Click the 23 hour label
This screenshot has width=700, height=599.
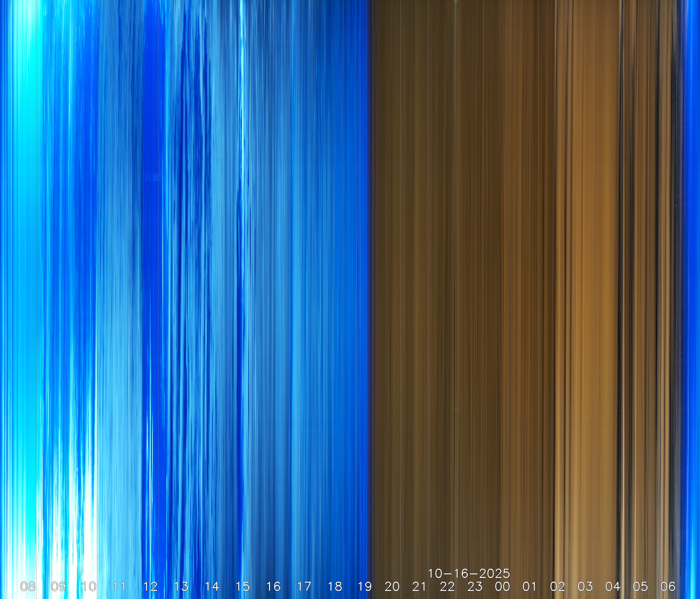[x=475, y=587]
